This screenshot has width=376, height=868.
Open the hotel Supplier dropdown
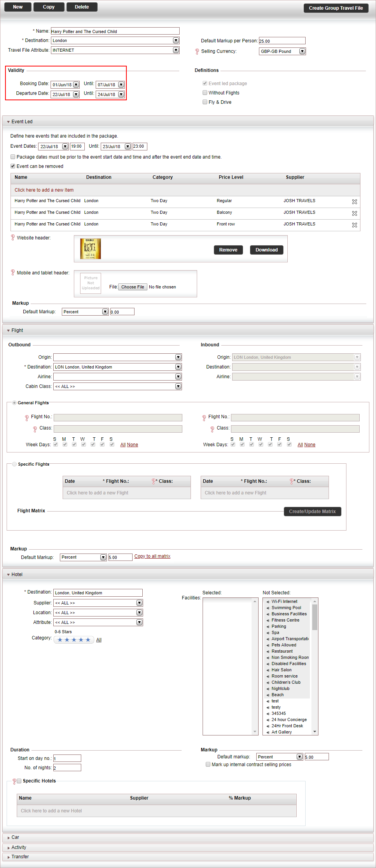139,603
